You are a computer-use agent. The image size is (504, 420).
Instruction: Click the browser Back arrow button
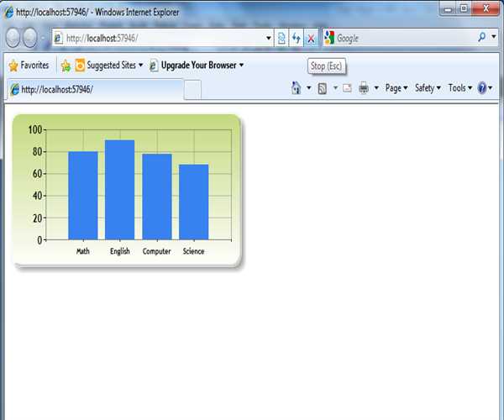tap(13, 39)
